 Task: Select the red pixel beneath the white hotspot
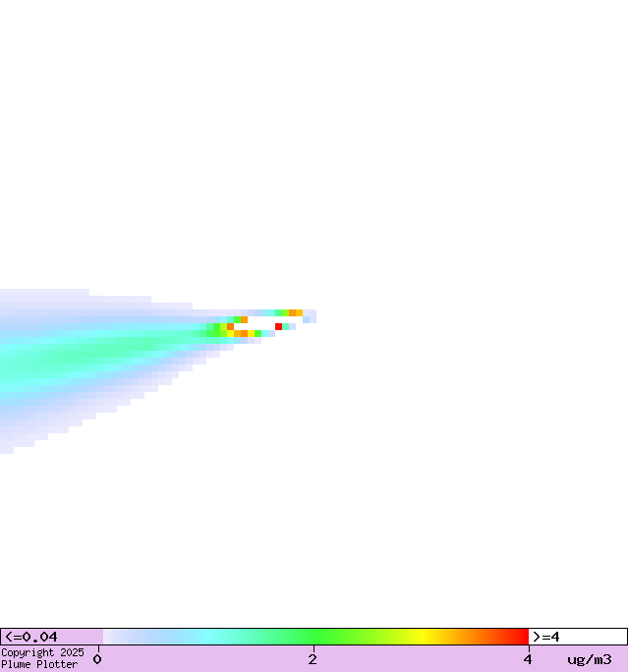tap(278, 326)
